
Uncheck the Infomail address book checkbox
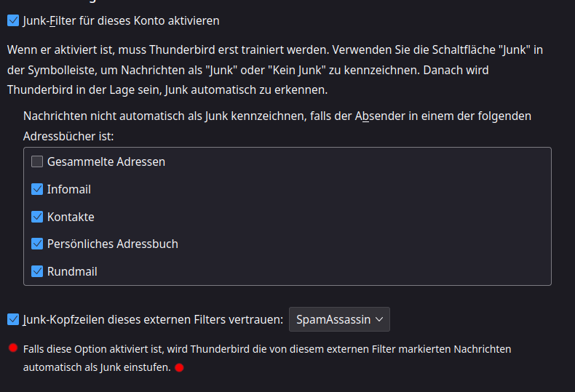tap(37, 189)
